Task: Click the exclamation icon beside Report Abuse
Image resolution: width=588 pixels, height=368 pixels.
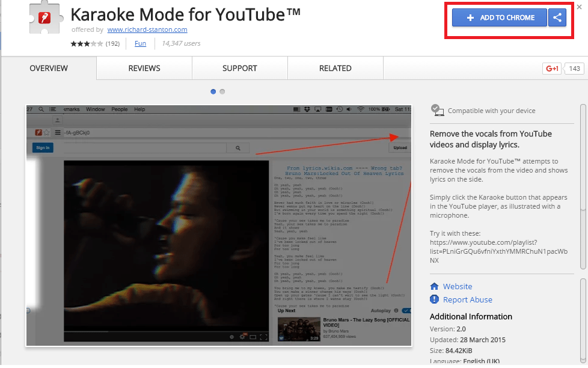Action: pos(434,299)
